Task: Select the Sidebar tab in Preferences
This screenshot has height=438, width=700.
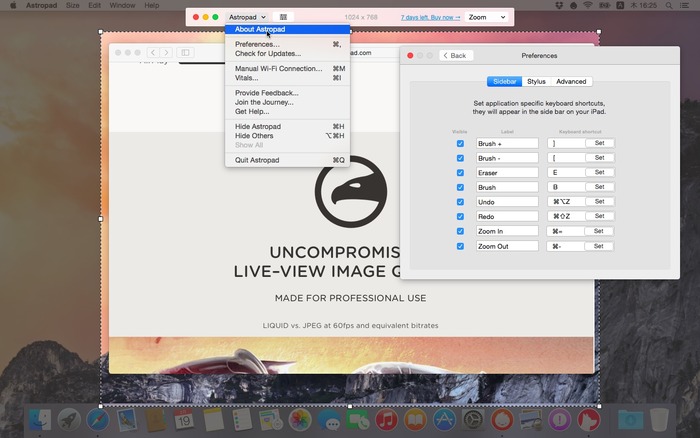Action: pyautogui.click(x=504, y=81)
